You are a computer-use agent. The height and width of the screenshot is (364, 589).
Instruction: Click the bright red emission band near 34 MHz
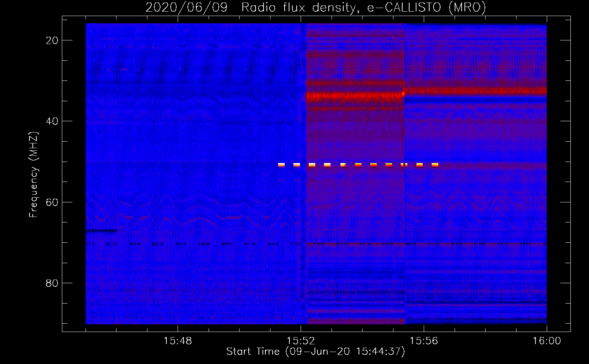[x=355, y=97]
